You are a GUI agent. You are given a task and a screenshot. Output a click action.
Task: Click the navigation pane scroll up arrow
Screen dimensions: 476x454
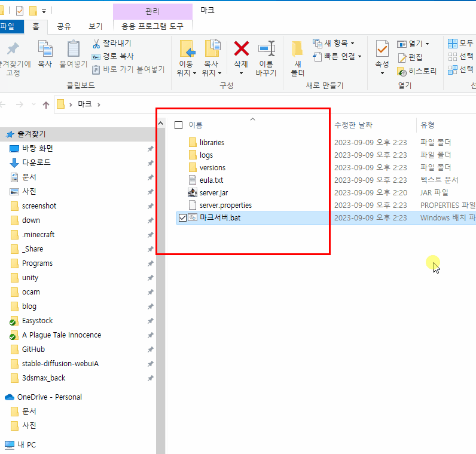[161, 123]
